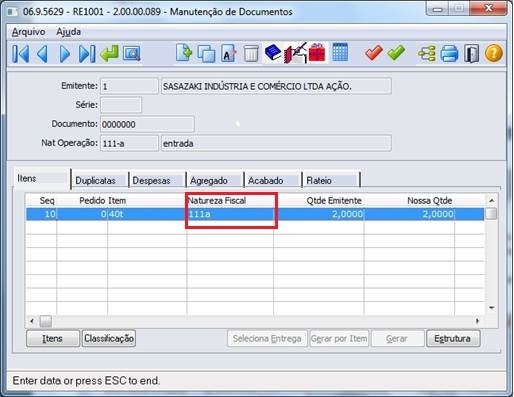514x397 pixels.
Task: Open the Ajuda menu
Action: 68,32
